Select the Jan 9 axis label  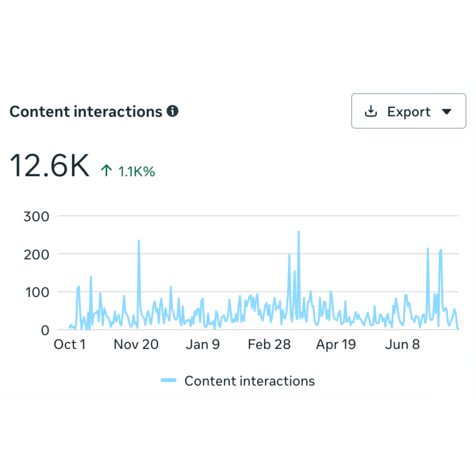coord(203,344)
